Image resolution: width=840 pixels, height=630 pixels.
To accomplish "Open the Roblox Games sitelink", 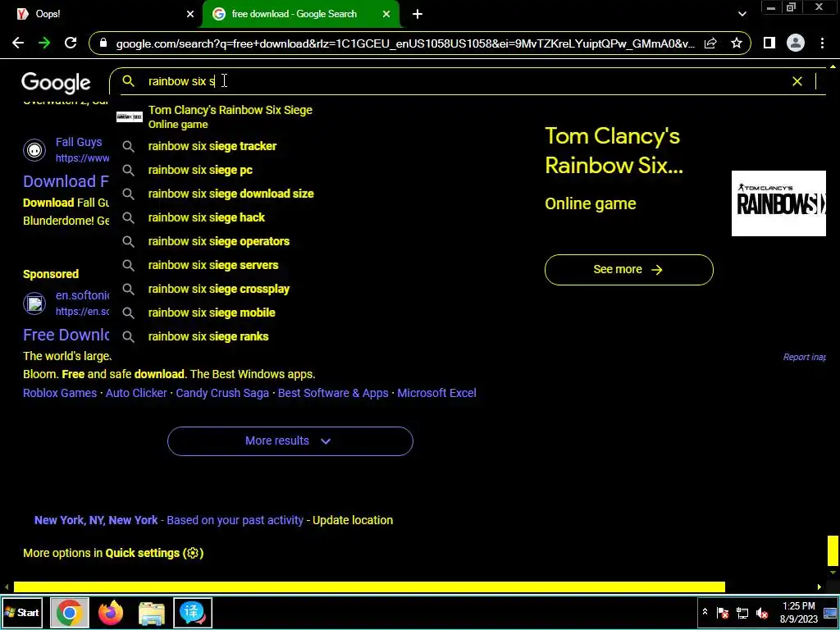I will click(x=60, y=393).
